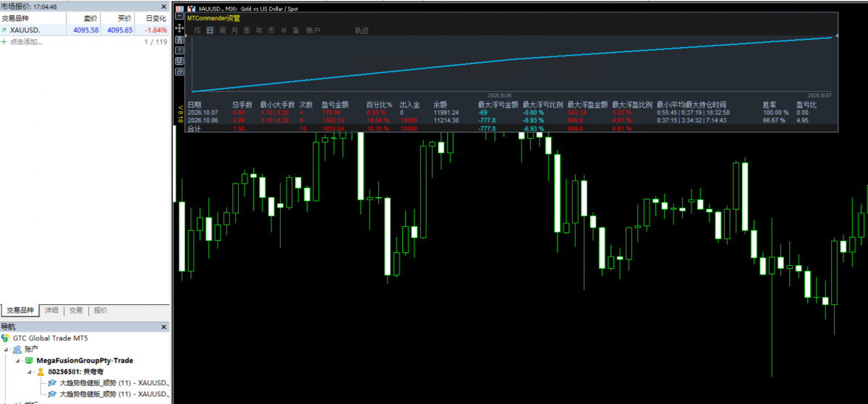Click the green plus icon to add symbol
Image resolution: width=868 pixels, height=404 pixels.
pos(4,42)
